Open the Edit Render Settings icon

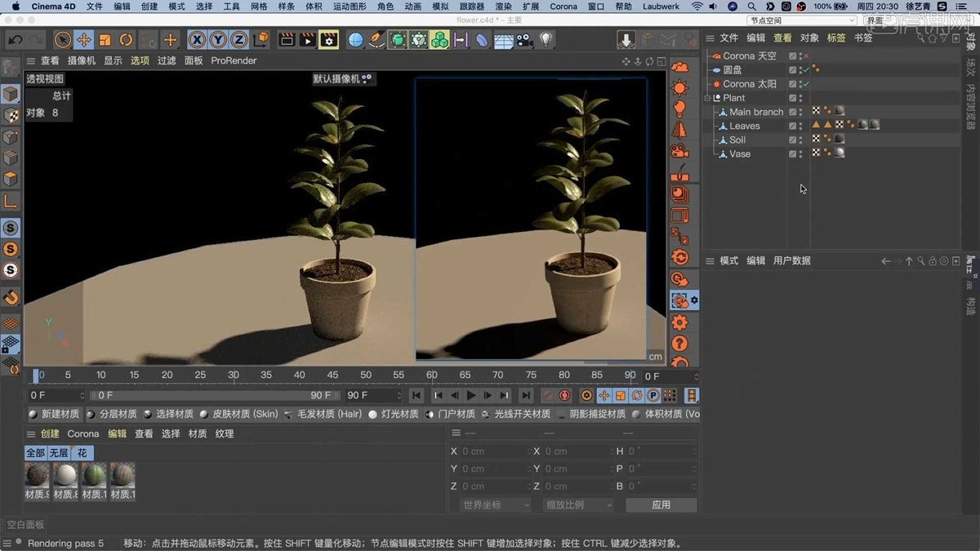[x=329, y=39]
